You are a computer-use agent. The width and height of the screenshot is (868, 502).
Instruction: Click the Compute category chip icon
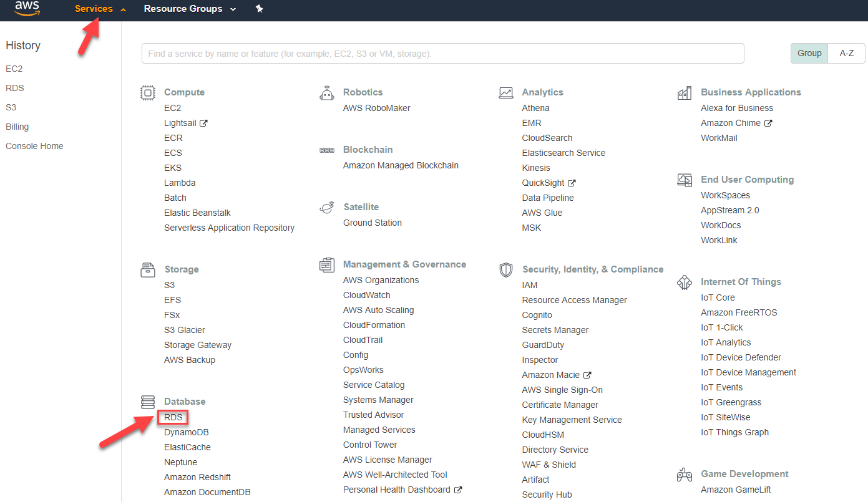[x=147, y=93]
